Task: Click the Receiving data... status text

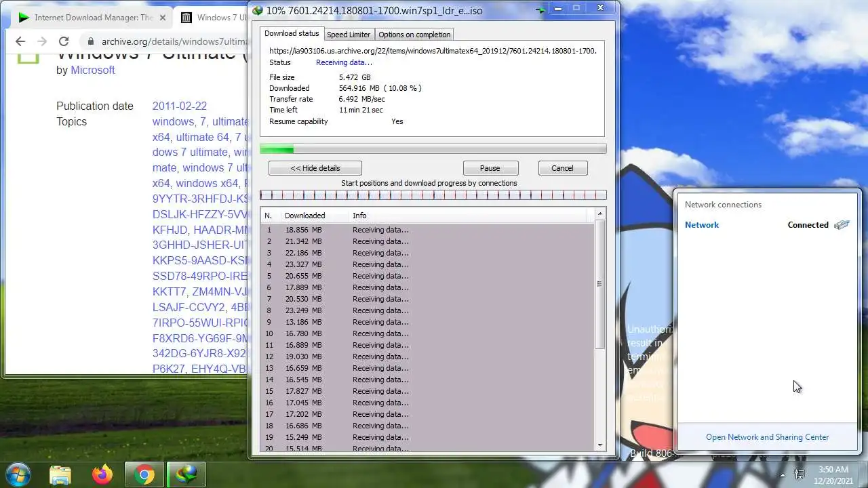Action: coord(344,62)
